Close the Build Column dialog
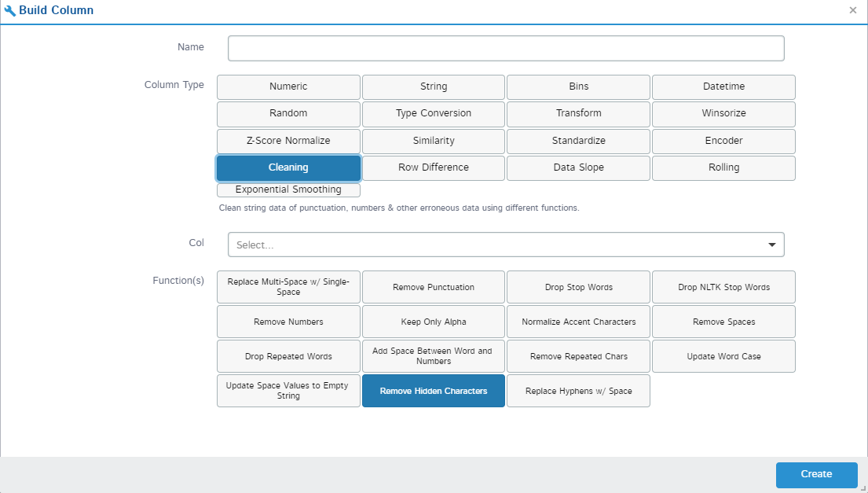868x493 pixels. tap(852, 10)
